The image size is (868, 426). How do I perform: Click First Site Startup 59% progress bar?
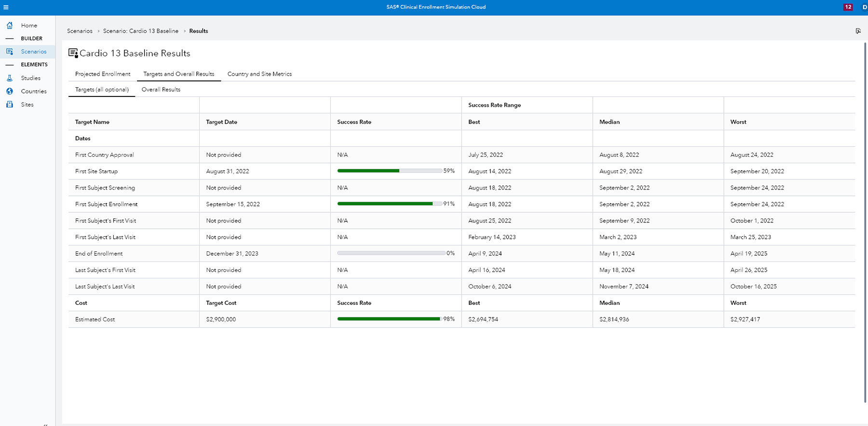click(390, 171)
